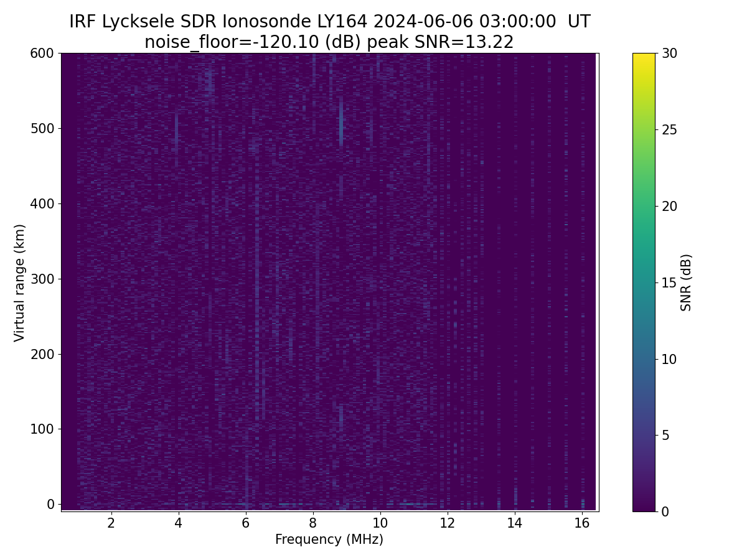747x560 pixels.
Task: Click the 16 MHz x-axis tick label
Action: 582,523
